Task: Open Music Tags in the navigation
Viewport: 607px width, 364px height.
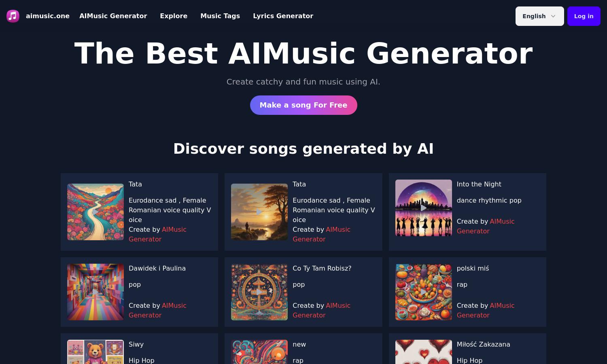Action: [220, 16]
